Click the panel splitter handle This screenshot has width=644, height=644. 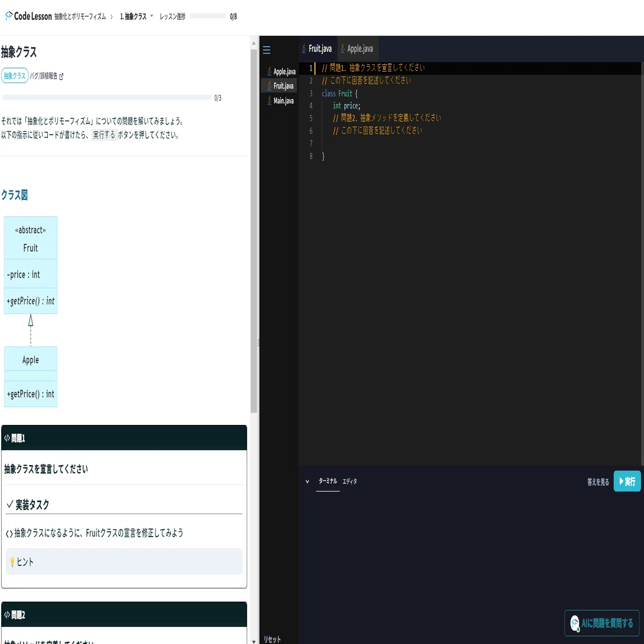258,342
